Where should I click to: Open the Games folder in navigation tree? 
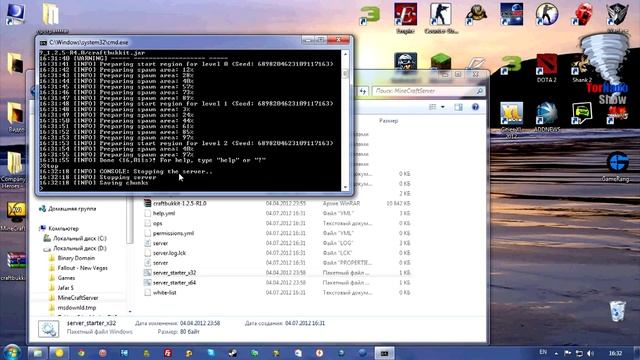click(66, 278)
